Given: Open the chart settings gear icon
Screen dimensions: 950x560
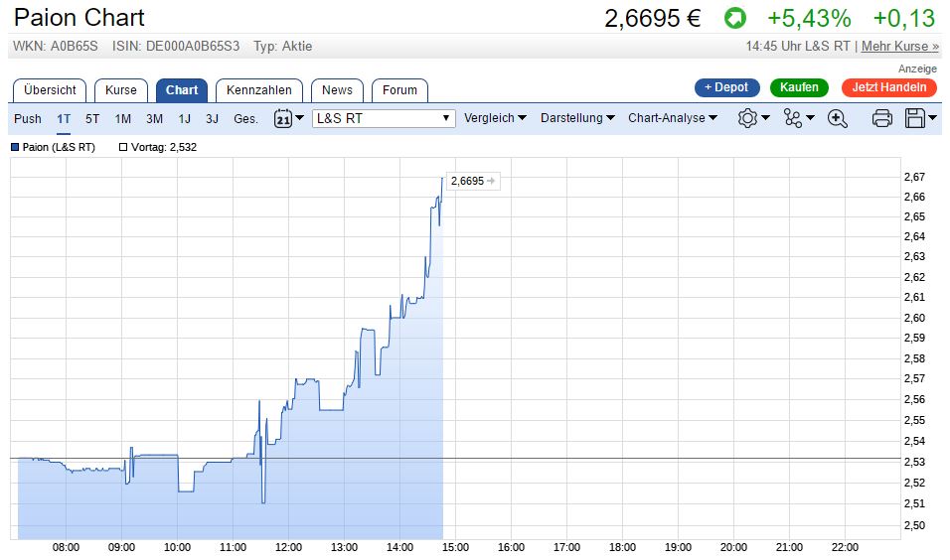Looking at the screenshot, I should (747, 118).
